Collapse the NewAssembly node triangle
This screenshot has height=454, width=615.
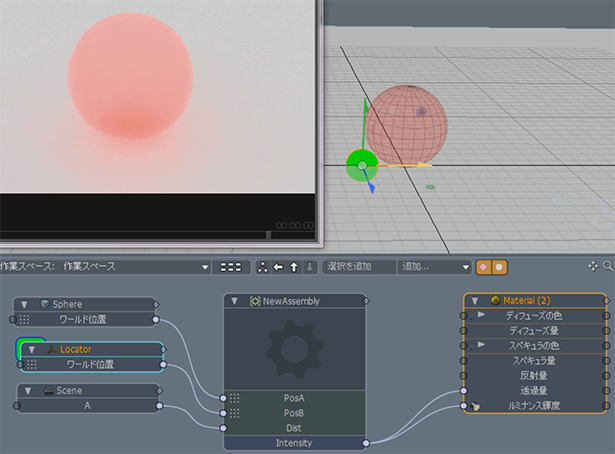click(x=233, y=300)
